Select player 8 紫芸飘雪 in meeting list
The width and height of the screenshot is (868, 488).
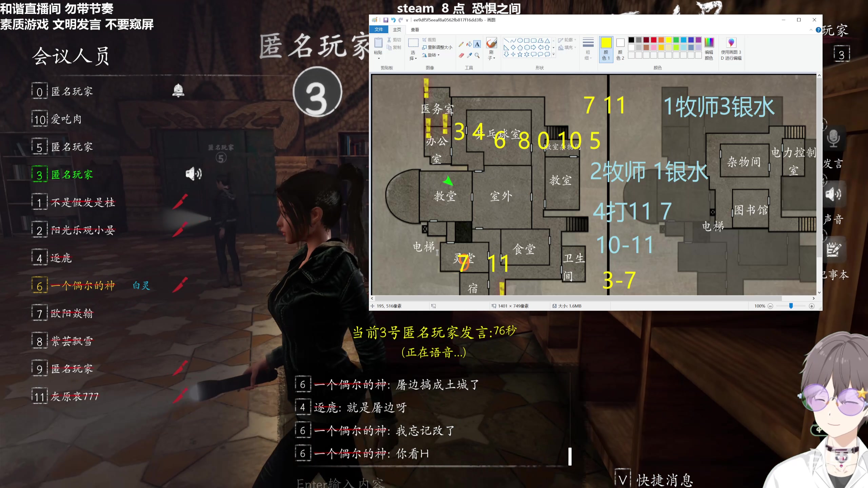[62, 341]
